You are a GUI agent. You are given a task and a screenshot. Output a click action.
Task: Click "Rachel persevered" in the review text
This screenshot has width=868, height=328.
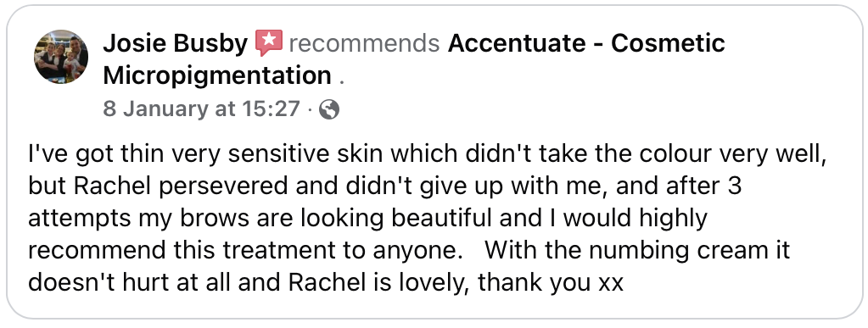click(181, 186)
